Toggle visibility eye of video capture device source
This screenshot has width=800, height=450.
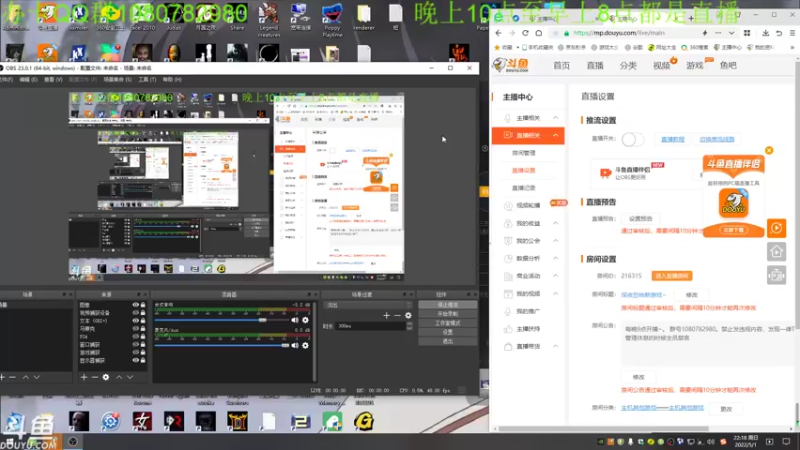135,313
